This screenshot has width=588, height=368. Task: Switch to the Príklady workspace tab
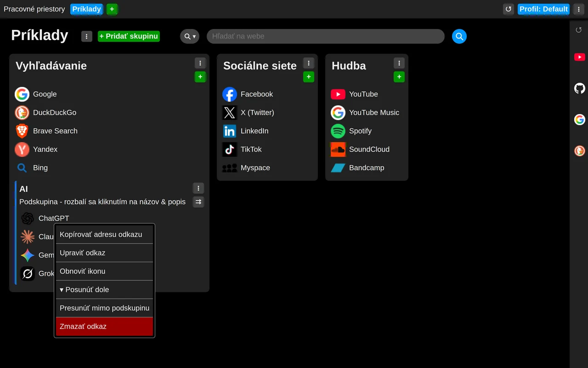pos(87,9)
